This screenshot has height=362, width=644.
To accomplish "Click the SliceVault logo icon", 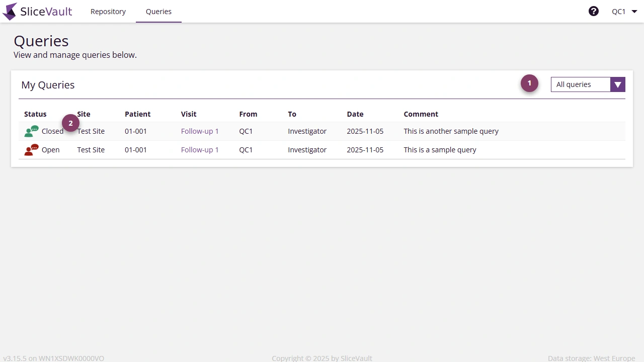I will click(x=10, y=11).
